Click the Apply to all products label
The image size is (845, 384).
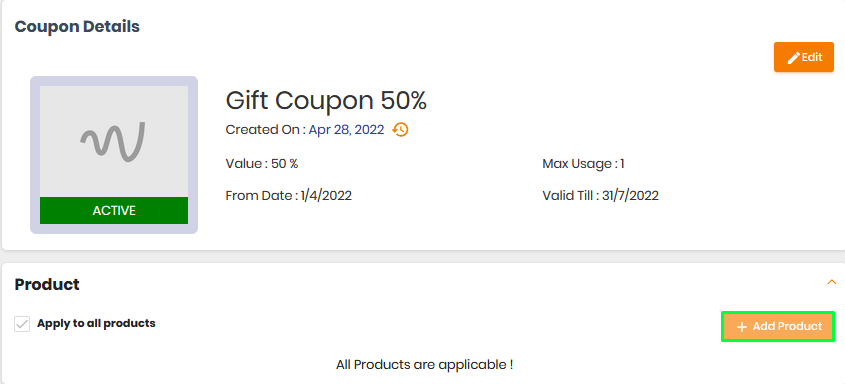[96, 324]
